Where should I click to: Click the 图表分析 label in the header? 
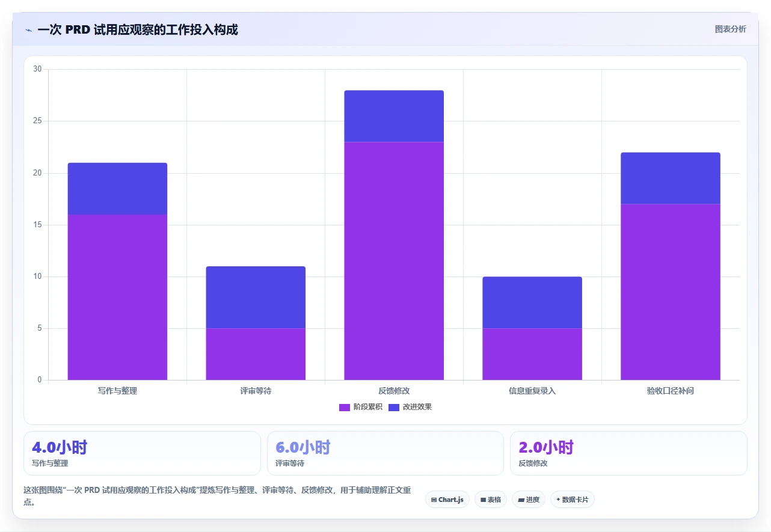[730, 29]
